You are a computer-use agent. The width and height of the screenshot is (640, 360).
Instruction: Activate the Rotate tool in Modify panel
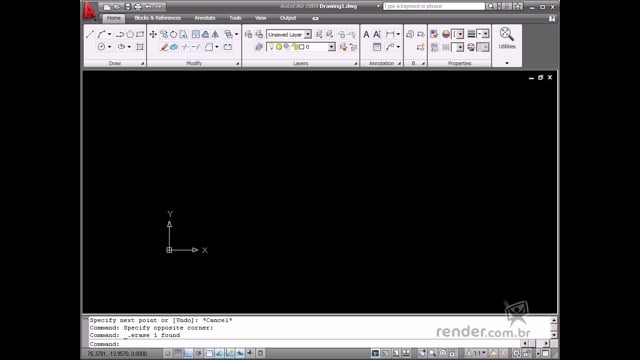tap(173, 34)
